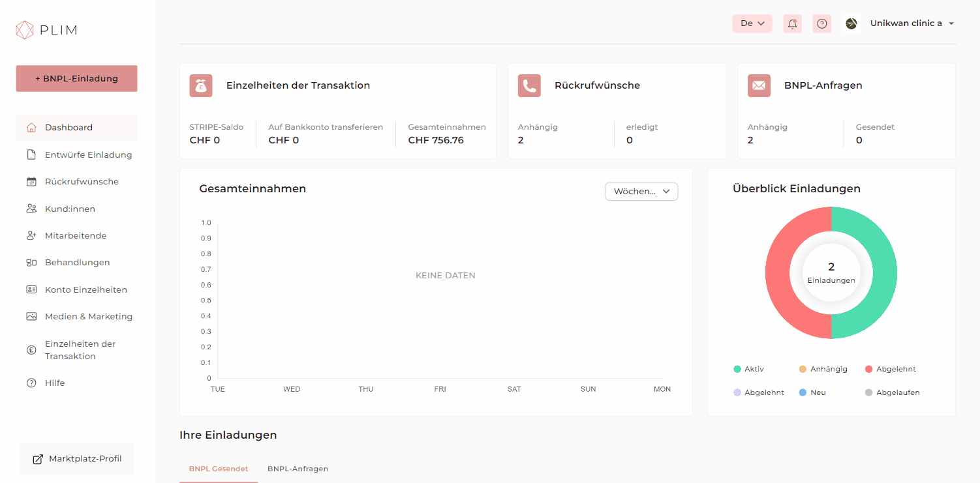The image size is (980, 483).
Task: Open the De language dropdown
Action: [752, 23]
